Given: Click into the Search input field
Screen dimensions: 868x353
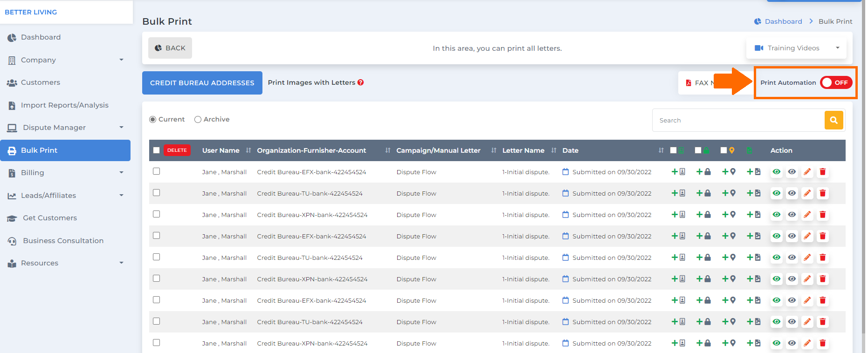Looking at the screenshot, I should tap(738, 120).
